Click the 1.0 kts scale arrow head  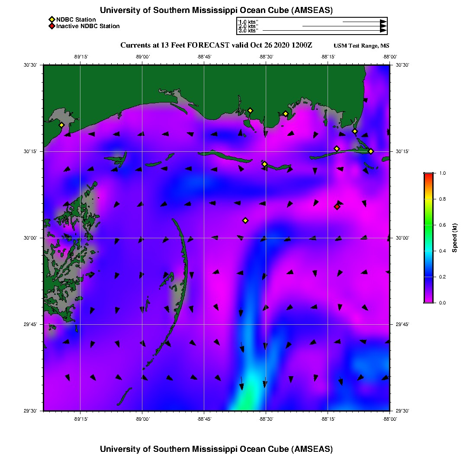[x=383, y=21]
